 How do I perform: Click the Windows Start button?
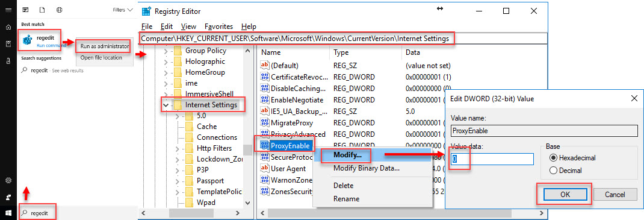(8, 213)
